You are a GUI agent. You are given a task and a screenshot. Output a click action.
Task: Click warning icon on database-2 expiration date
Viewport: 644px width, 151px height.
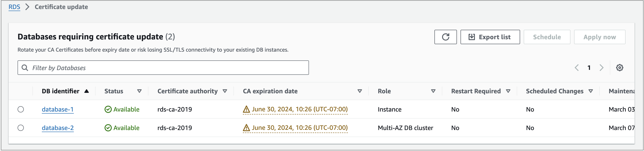click(x=246, y=128)
